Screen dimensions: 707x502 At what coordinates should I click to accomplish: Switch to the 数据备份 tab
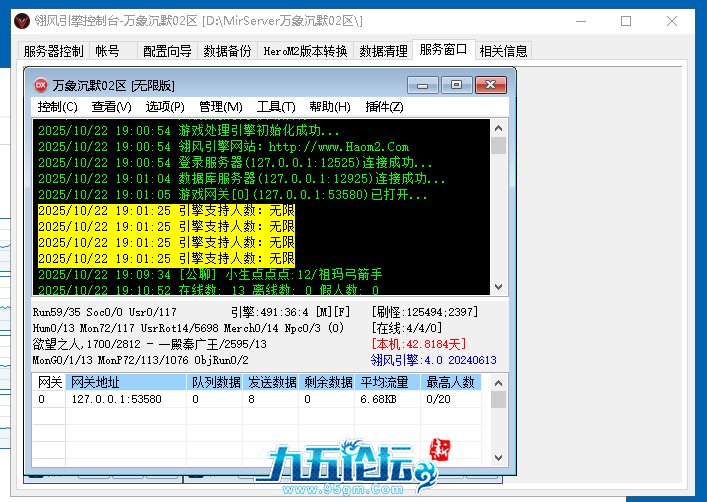(227, 51)
